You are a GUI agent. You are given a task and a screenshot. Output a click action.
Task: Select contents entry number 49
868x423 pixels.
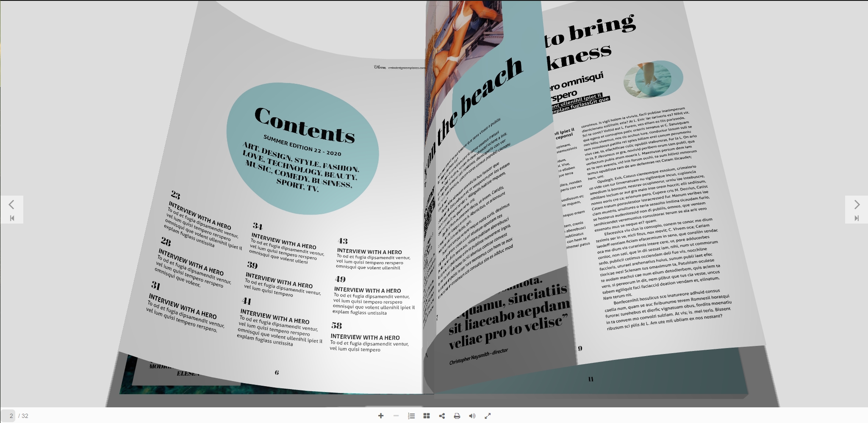point(340,279)
